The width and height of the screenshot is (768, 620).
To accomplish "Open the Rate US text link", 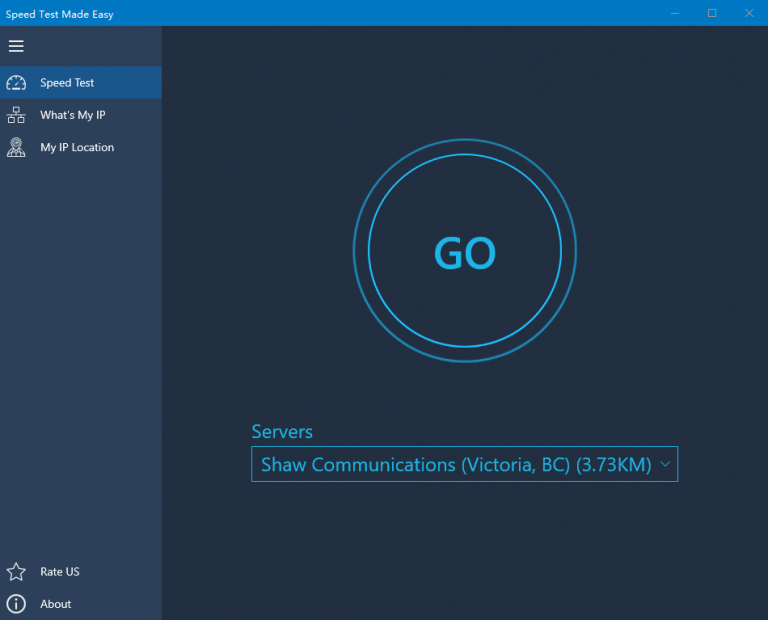I will point(60,572).
